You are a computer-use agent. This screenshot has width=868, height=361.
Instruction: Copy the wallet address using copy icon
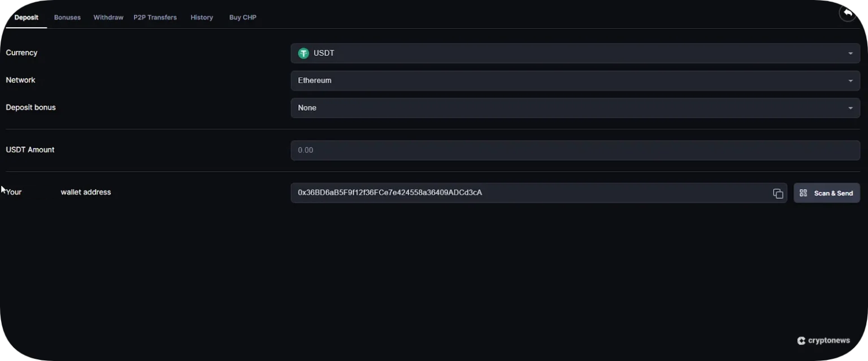coord(778,193)
